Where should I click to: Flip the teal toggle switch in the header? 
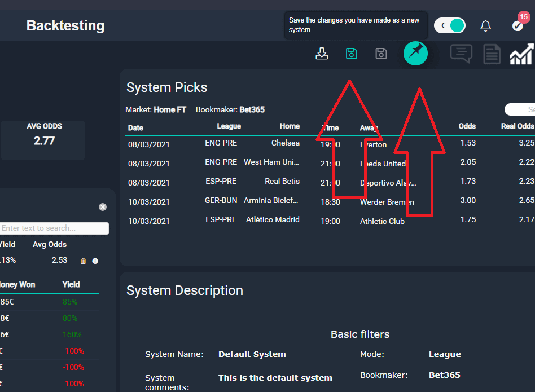point(450,25)
